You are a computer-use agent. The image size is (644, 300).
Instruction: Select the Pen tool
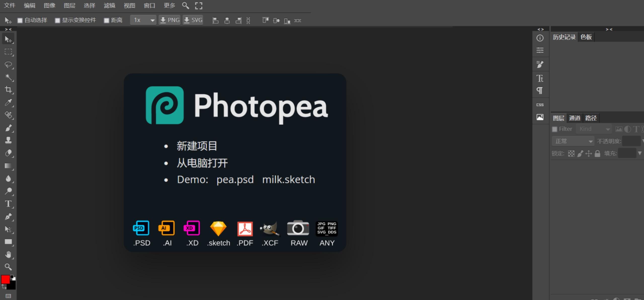point(8,216)
